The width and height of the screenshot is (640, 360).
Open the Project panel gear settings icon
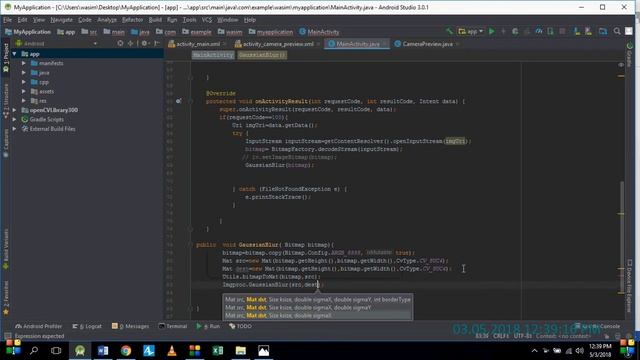click(145, 43)
